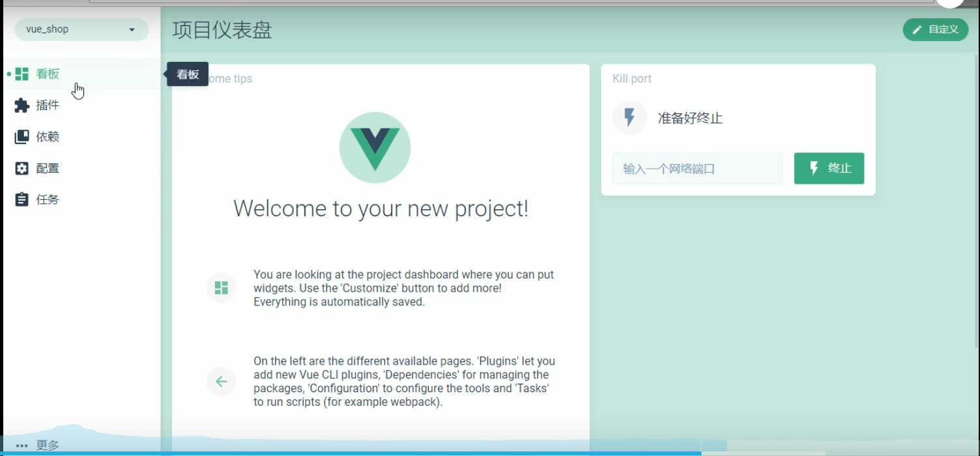Click the 准备好终止 status text
The image size is (980, 456).
click(x=690, y=119)
